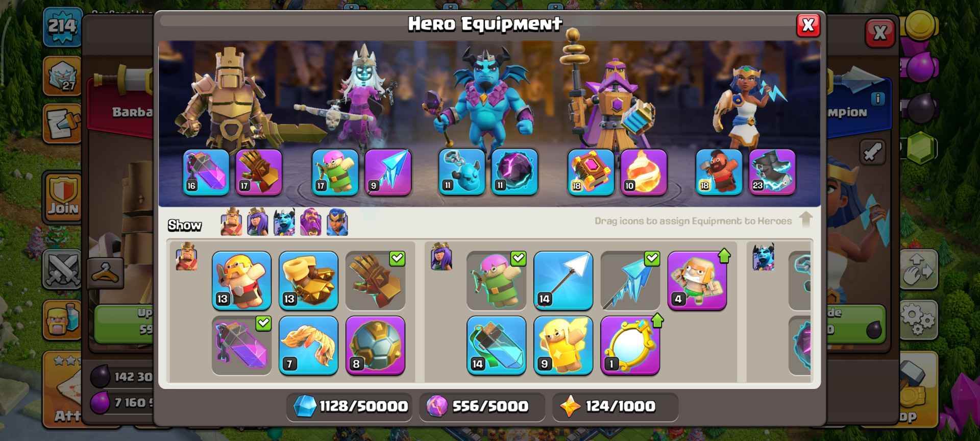Tap the Electro Boots slot level 23
980x441 pixels.
772,172
